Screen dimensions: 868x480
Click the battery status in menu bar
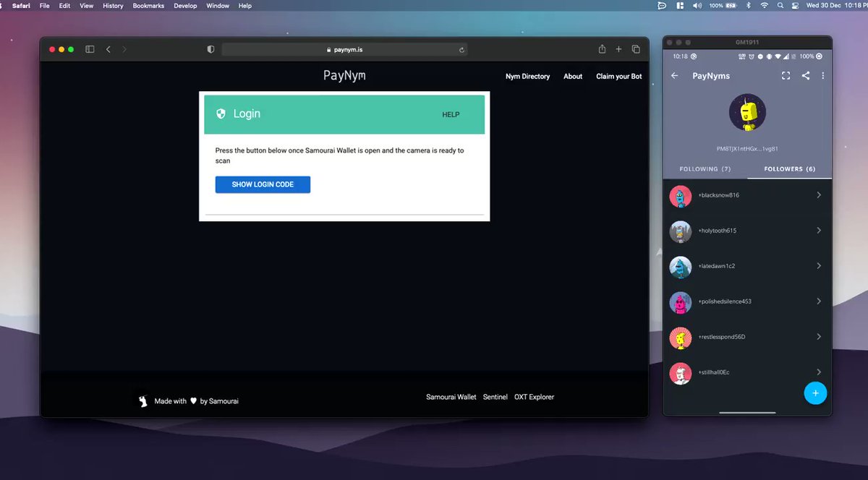point(723,5)
